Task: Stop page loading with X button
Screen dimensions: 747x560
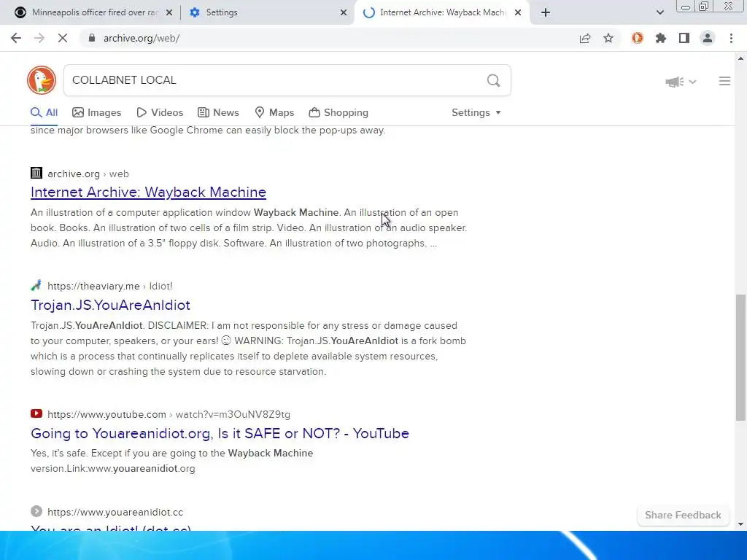Action: point(63,38)
